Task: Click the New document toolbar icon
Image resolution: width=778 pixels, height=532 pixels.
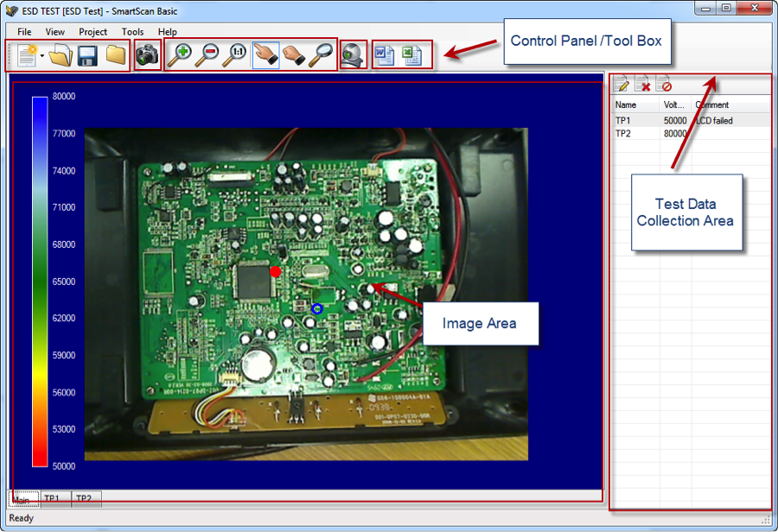Action: click(x=25, y=57)
